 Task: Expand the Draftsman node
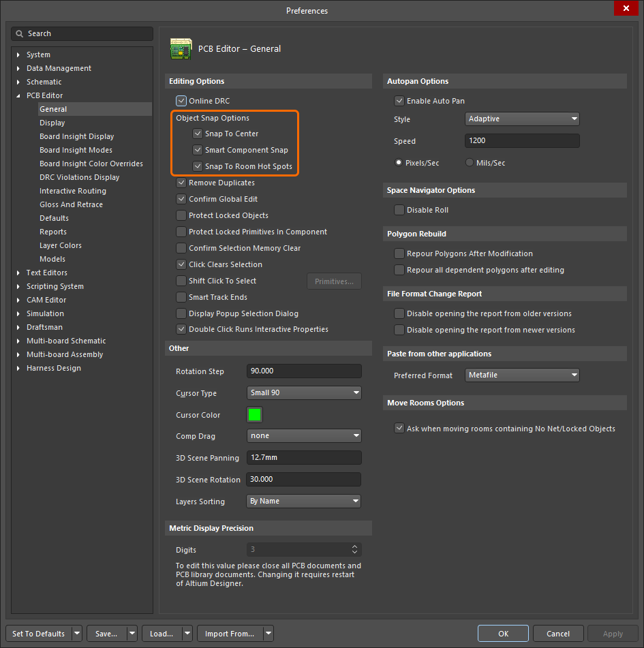[18, 327]
